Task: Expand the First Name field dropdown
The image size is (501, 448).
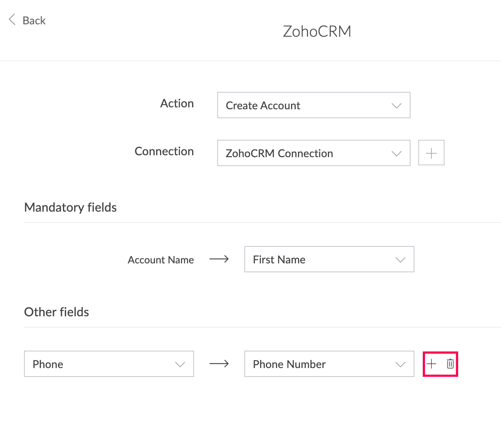Action: 329,259
